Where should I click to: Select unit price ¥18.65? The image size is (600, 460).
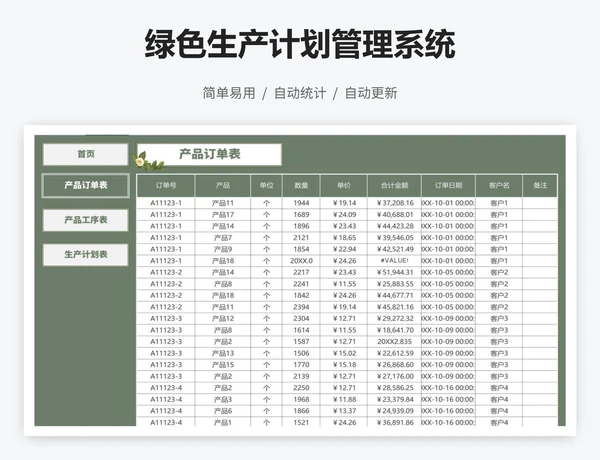(x=344, y=238)
